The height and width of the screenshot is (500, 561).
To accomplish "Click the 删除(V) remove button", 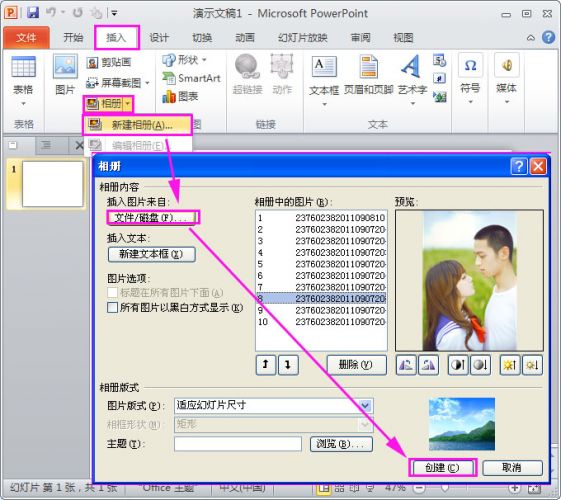I will 356,365.
